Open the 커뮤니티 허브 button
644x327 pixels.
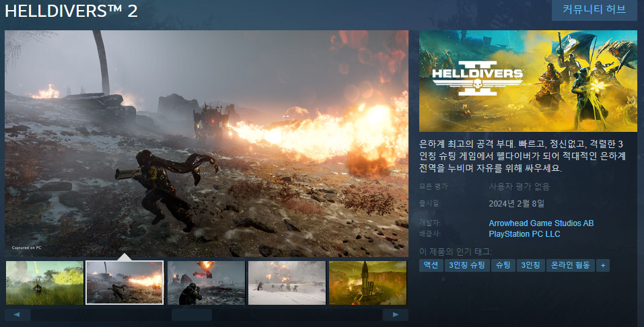coord(594,10)
